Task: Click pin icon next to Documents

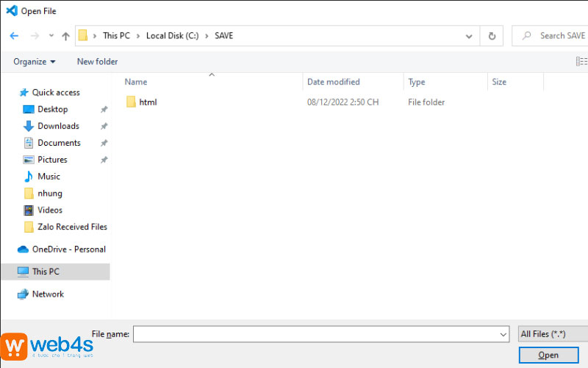Action: click(104, 143)
